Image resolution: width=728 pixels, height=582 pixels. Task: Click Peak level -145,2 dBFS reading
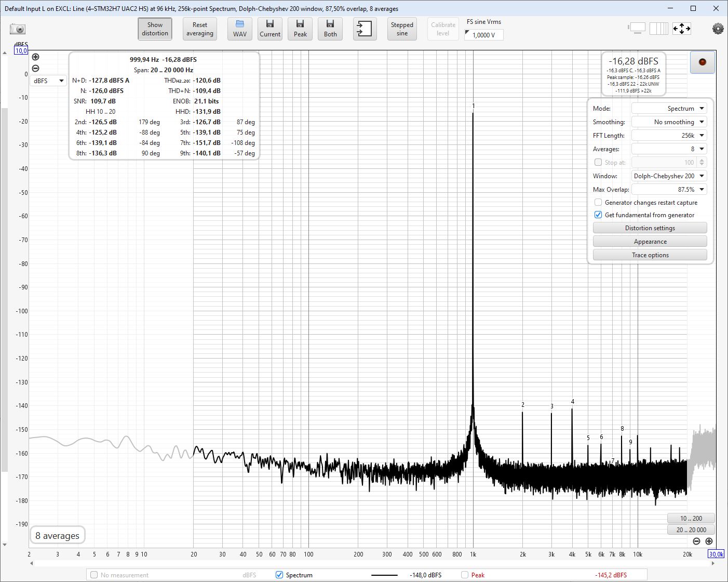point(611,575)
